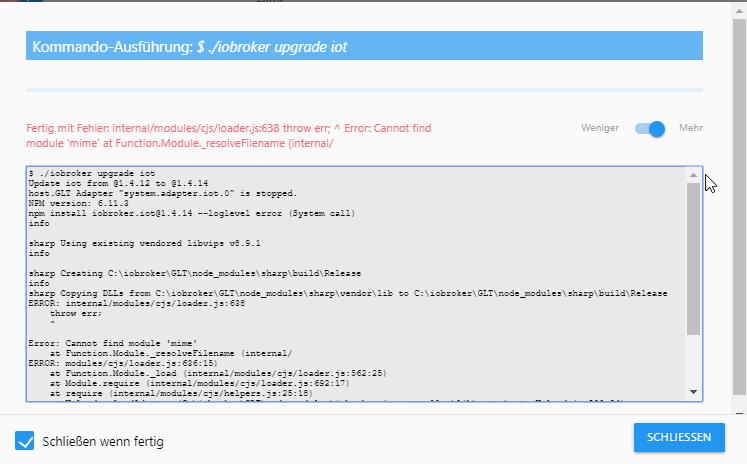Click 'Schließen wenn fertig' label text

pyautogui.click(x=103, y=442)
